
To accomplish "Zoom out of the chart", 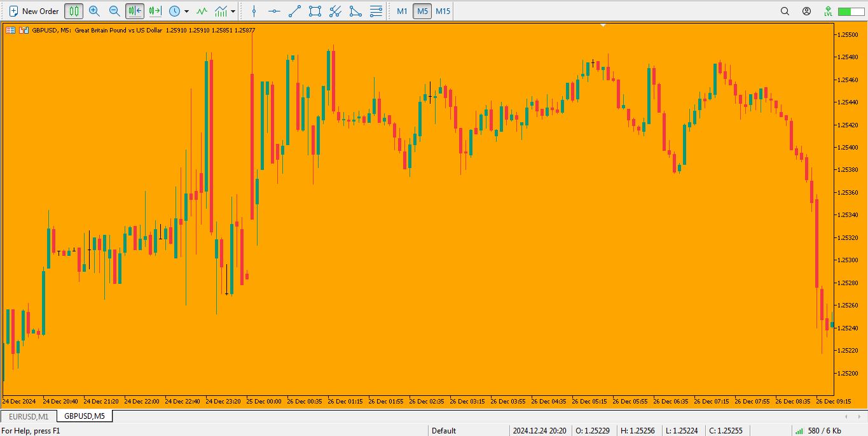I will 114,11.
